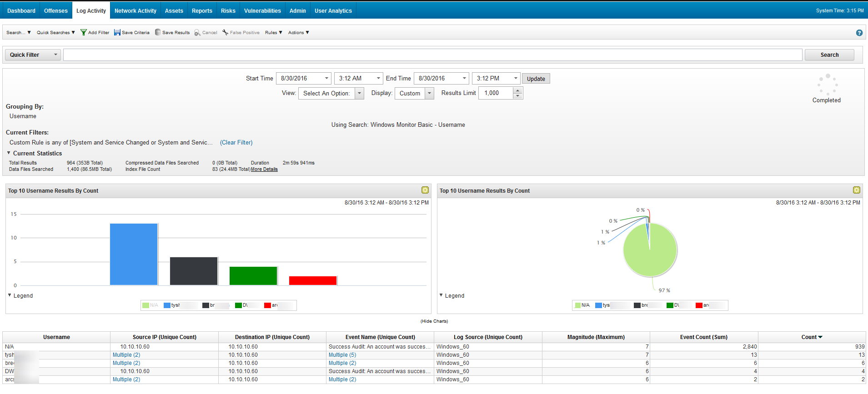The width and height of the screenshot is (868, 394).
Task: Collapse the pie chart Legend
Action: 441,295
